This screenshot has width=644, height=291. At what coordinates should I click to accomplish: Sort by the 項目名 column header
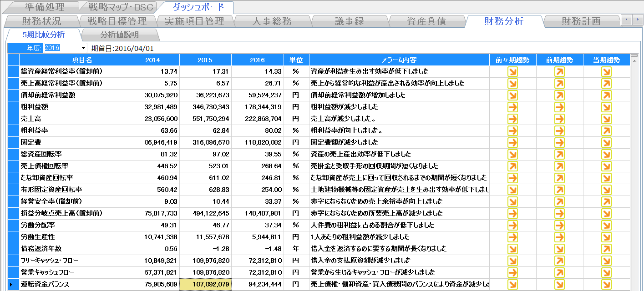pyautogui.click(x=82, y=60)
